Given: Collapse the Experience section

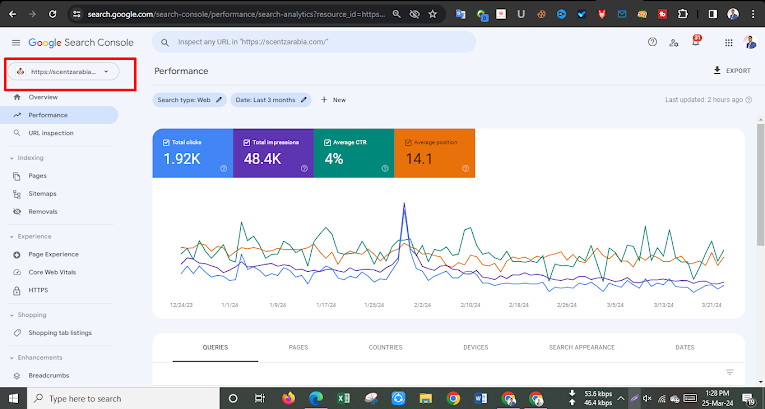Looking at the screenshot, I should [x=12, y=237].
